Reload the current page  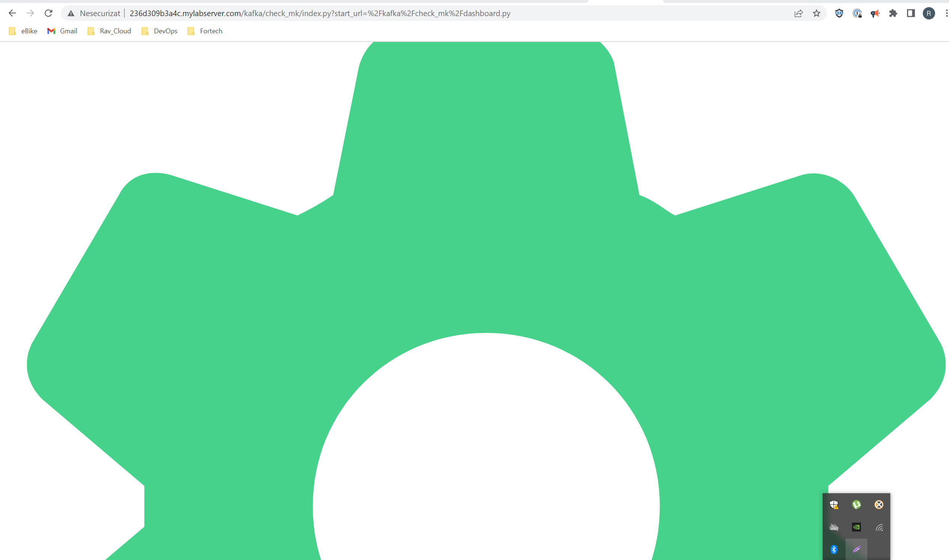(x=48, y=13)
